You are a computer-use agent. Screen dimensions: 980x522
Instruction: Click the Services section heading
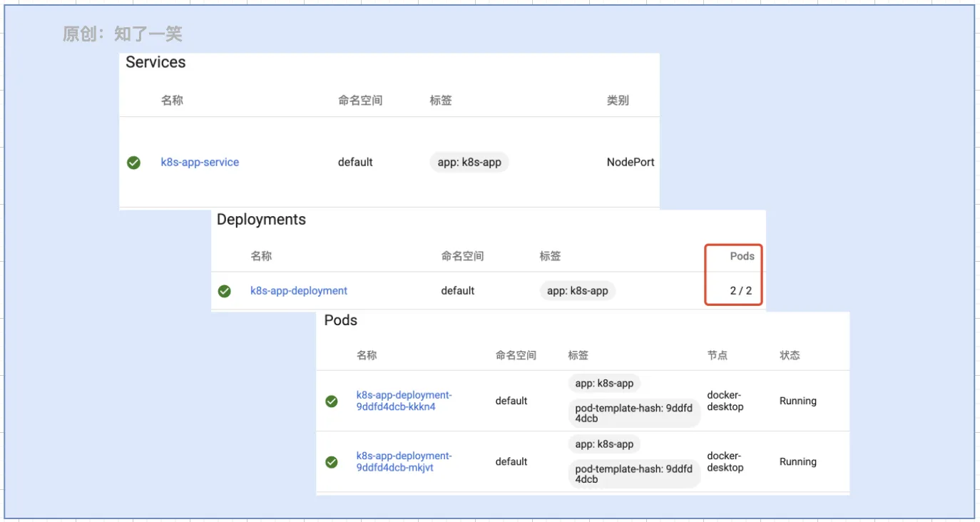[155, 62]
